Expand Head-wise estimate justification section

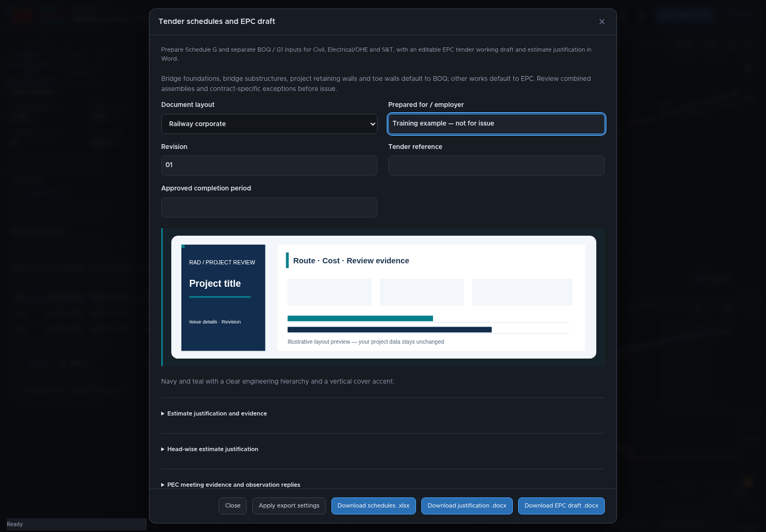[210, 449]
